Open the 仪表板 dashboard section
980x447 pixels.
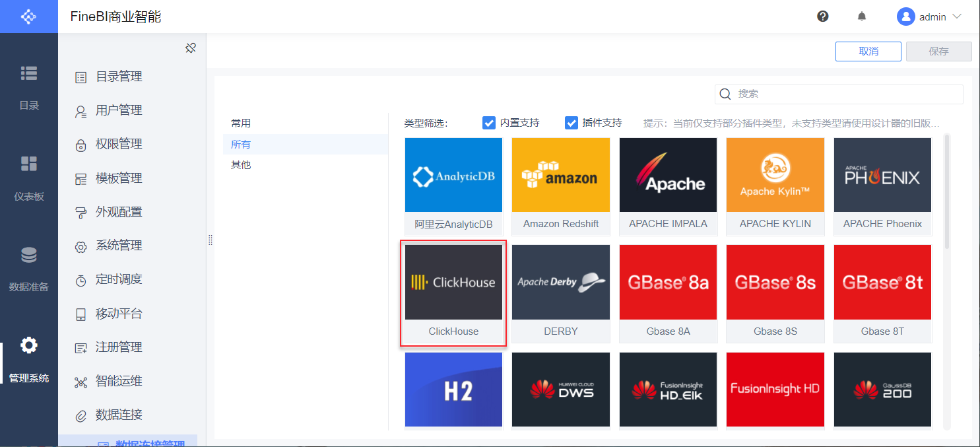pos(29,178)
